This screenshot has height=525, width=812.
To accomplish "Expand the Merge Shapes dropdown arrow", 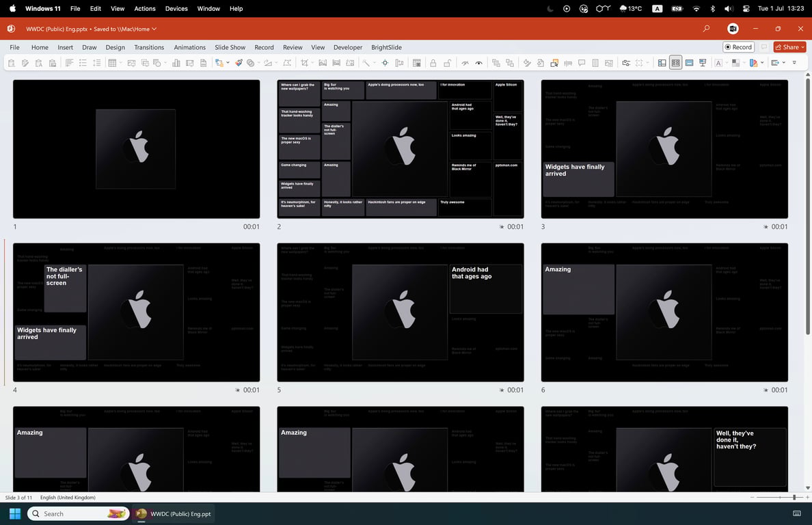I will [x=259, y=63].
